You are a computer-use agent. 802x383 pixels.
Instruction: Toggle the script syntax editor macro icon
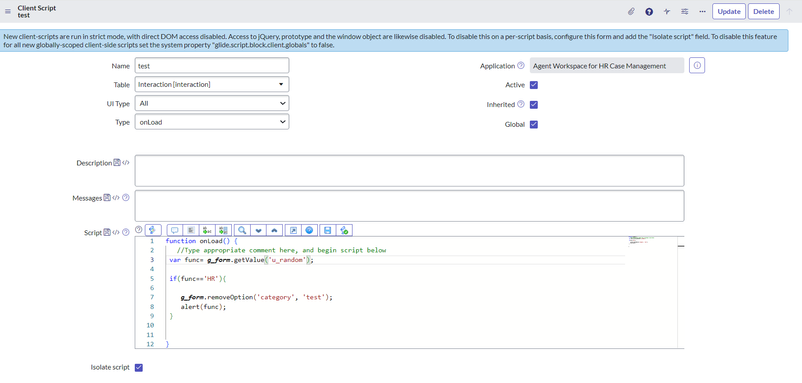click(x=153, y=230)
